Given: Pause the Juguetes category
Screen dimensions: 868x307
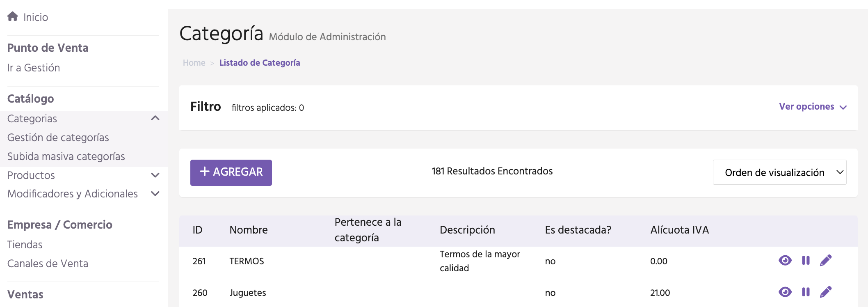Looking at the screenshot, I should pyautogui.click(x=806, y=292).
